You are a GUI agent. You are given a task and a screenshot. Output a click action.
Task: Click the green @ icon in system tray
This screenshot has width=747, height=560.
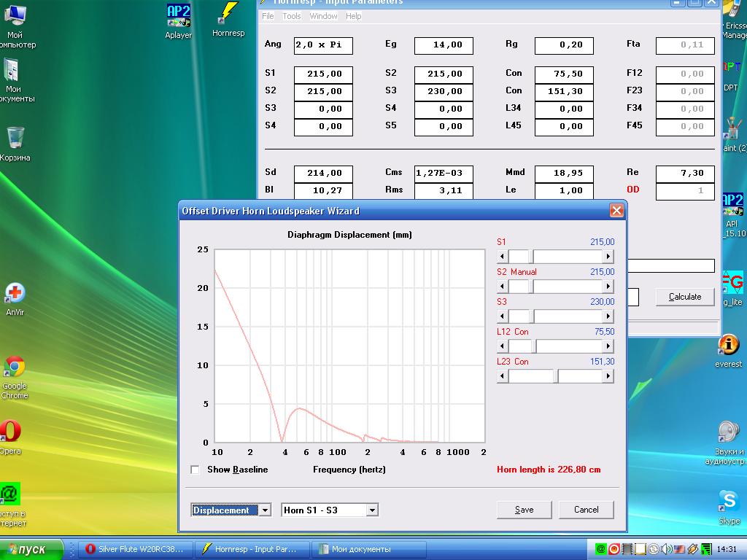pyautogui.click(x=601, y=549)
